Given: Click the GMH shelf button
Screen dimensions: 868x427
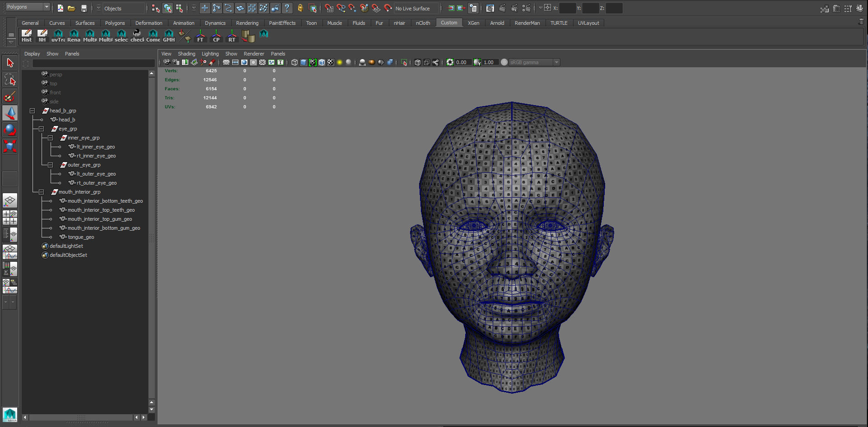Looking at the screenshot, I should pos(169,36).
